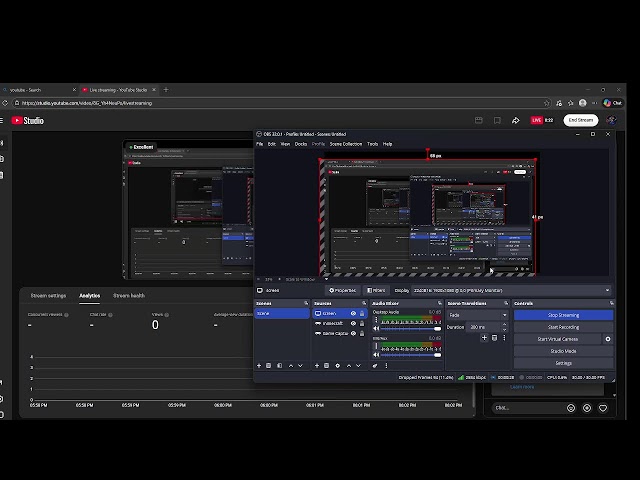This screenshot has width=640, height=480.
Task: Click End Stream in YouTube Studio
Action: (581, 120)
